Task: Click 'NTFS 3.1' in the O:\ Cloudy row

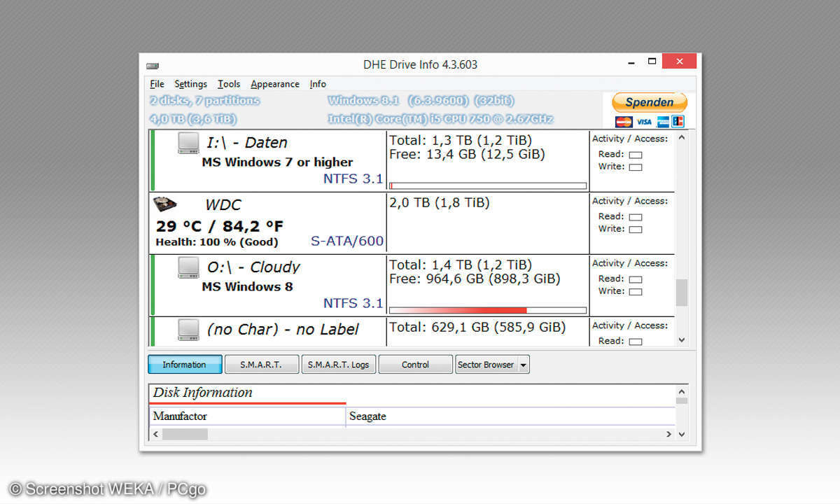Action: (x=353, y=304)
